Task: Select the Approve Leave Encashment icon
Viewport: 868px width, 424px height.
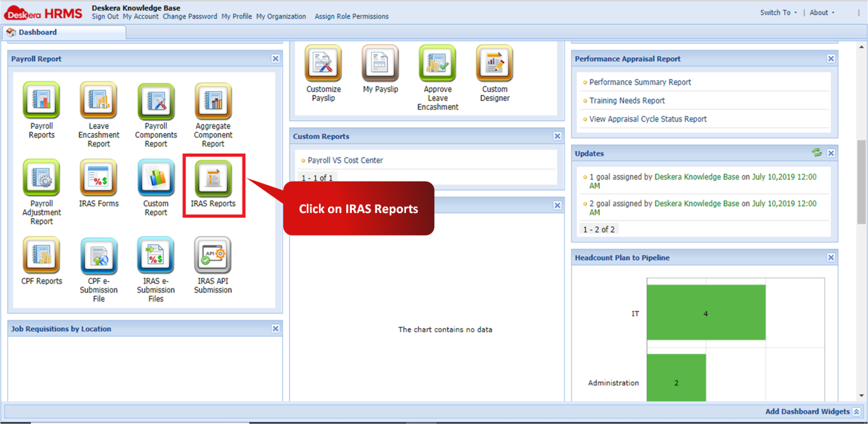Action: click(x=437, y=63)
